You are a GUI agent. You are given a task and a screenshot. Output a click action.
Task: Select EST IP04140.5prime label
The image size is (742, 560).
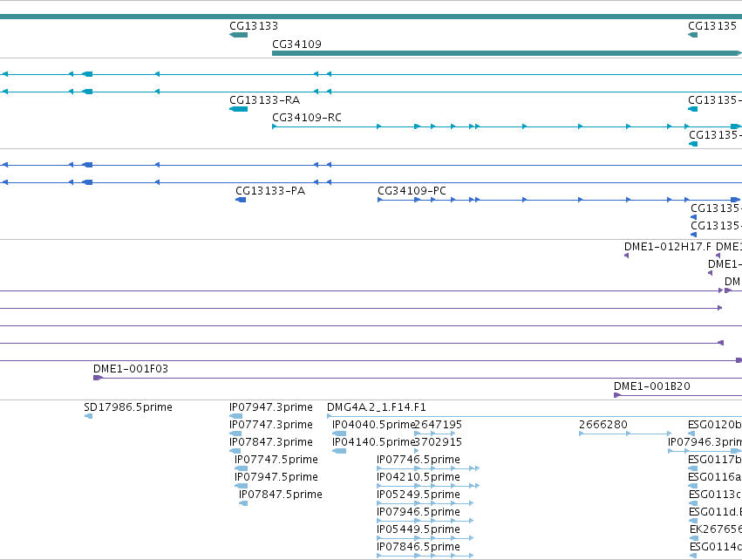click(x=373, y=442)
